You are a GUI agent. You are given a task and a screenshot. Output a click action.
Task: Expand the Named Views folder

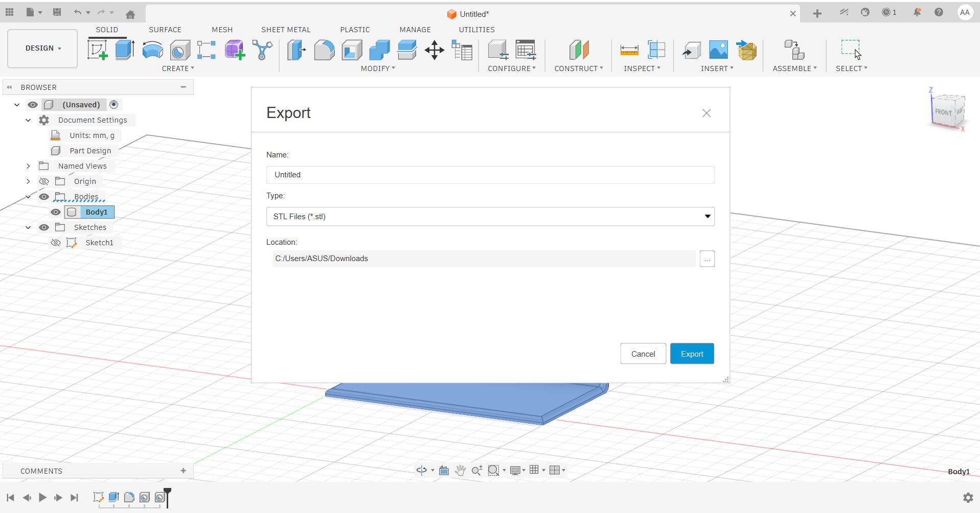tap(28, 166)
